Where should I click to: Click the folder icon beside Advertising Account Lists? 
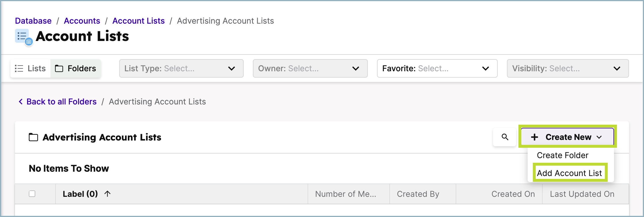point(33,137)
